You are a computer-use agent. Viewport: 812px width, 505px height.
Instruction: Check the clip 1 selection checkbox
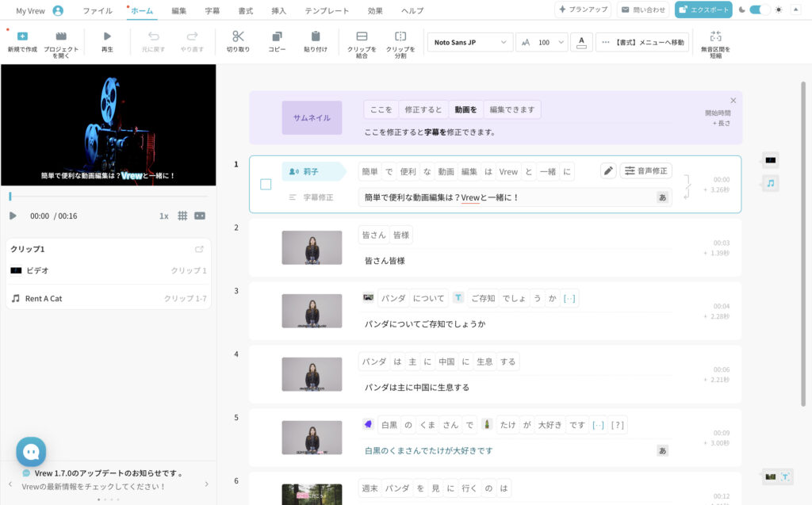point(266,185)
